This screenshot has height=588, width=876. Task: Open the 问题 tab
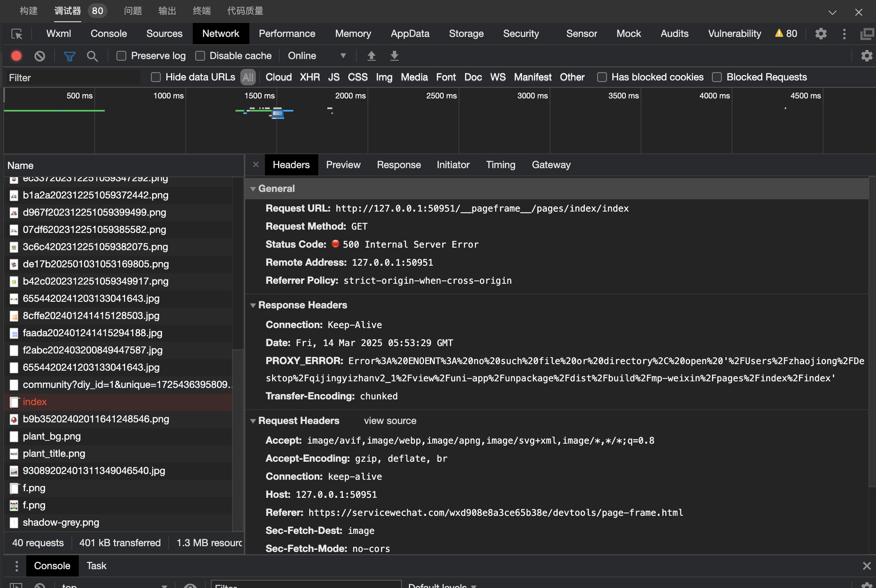133,11
